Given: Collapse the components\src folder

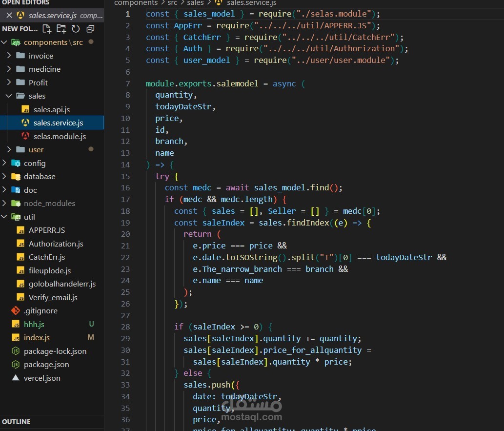Looking at the screenshot, I should (4, 42).
